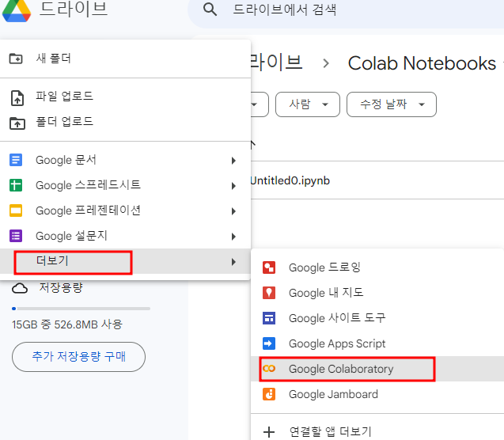This screenshot has width=504, height=440.
Task: Expand the 더보기 submenu arrow
Action: tap(233, 262)
